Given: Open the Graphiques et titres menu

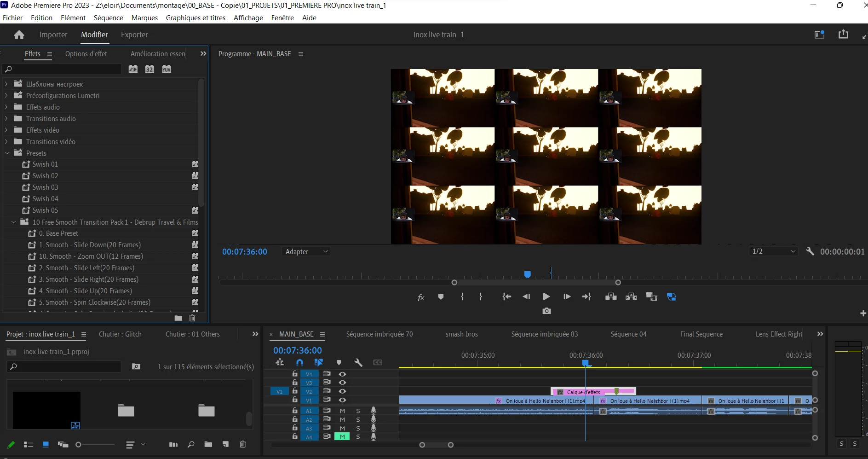Looking at the screenshot, I should [195, 17].
